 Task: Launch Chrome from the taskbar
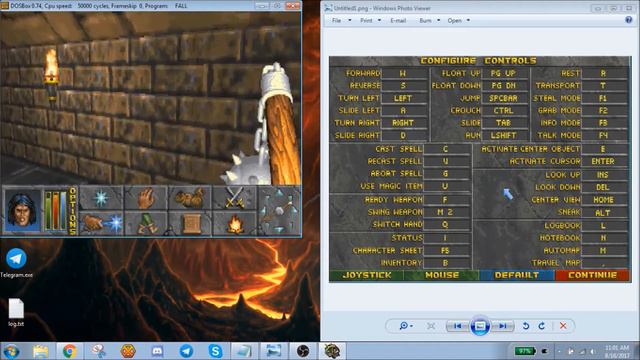70,351
